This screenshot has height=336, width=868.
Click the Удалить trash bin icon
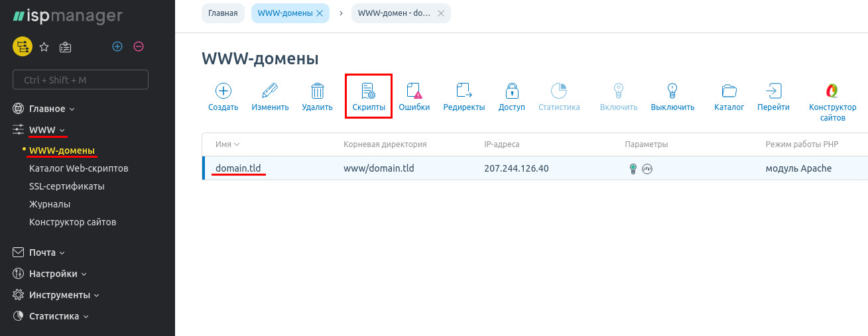[x=317, y=91]
